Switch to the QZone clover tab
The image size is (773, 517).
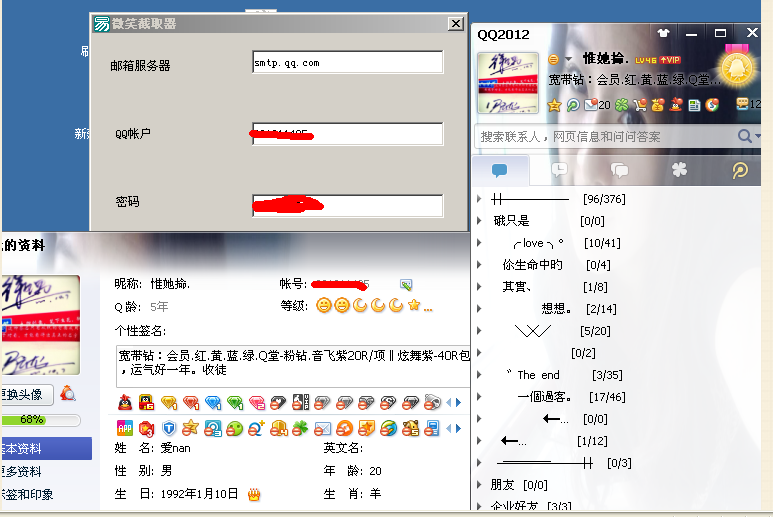click(679, 170)
